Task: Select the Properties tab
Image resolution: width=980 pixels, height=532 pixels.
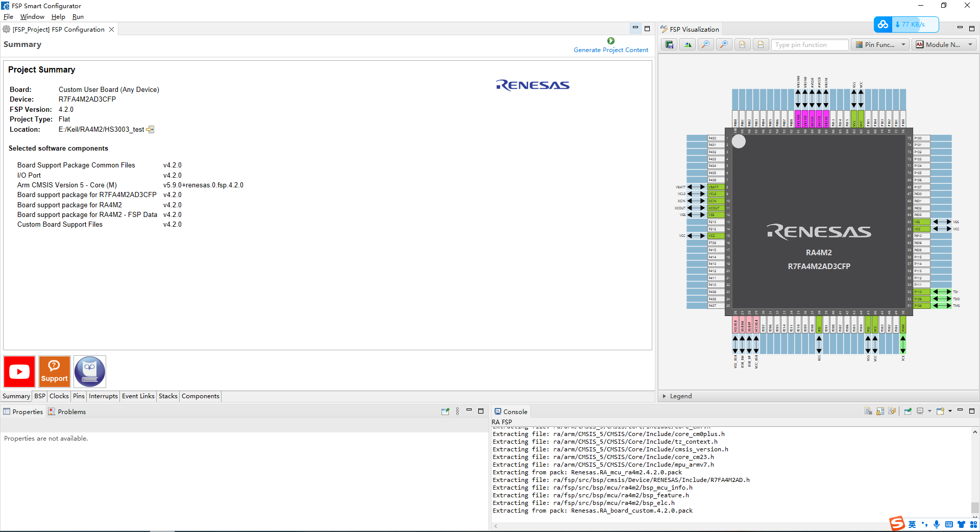Action: click(x=23, y=412)
